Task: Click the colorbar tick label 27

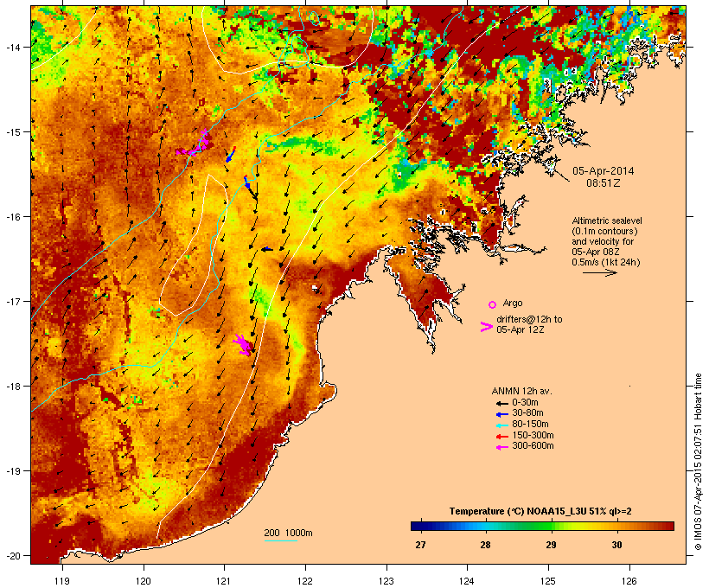Action: pyautogui.click(x=420, y=545)
